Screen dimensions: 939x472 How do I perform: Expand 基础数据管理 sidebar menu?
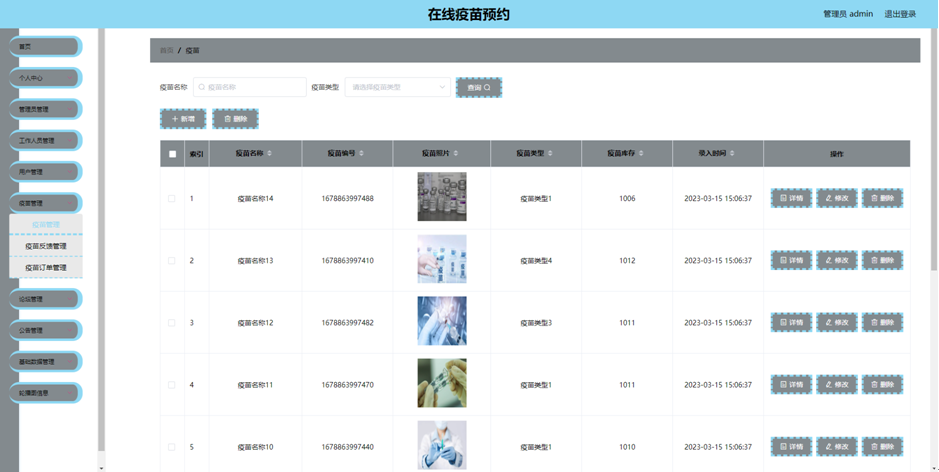[x=46, y=361]
